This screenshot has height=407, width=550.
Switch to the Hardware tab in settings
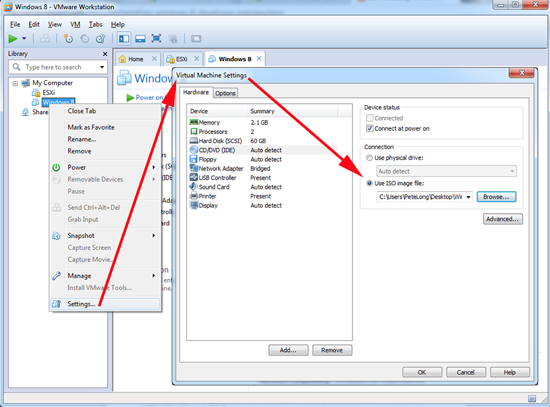tap(196, 92)
